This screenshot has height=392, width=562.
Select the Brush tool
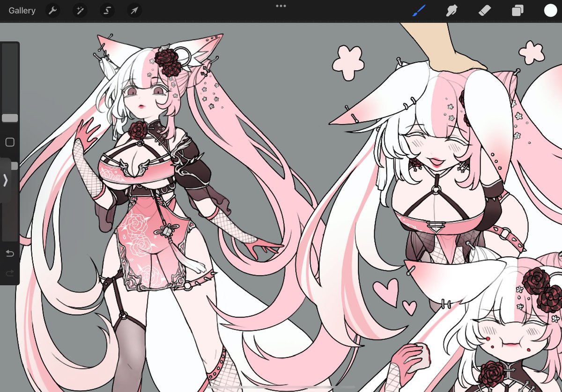pos(419,10)
